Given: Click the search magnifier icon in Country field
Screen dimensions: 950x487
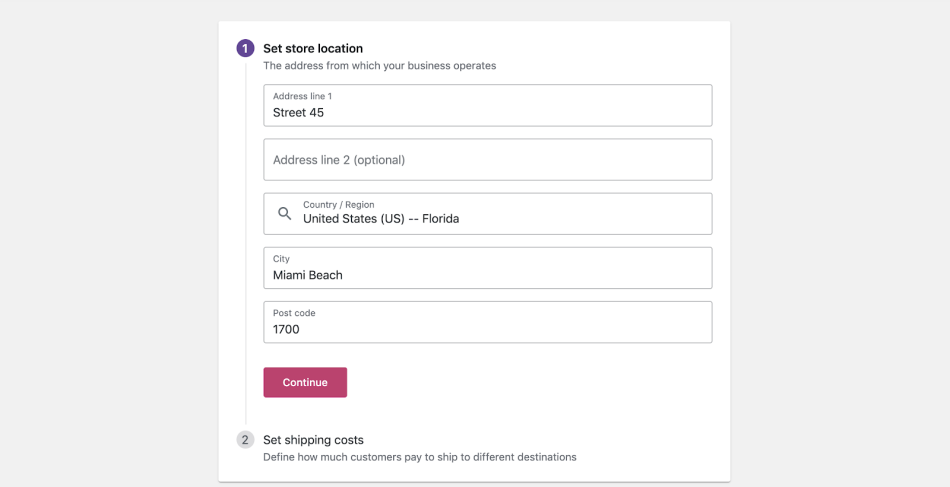Looking at the screenshot, I should pyautogui.click(x=284, y=213).
